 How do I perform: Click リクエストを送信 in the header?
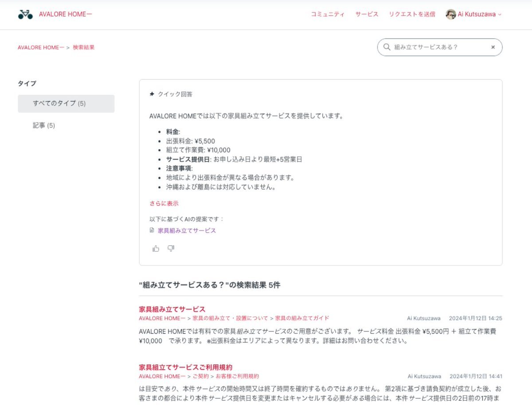[x=412, y=14]
